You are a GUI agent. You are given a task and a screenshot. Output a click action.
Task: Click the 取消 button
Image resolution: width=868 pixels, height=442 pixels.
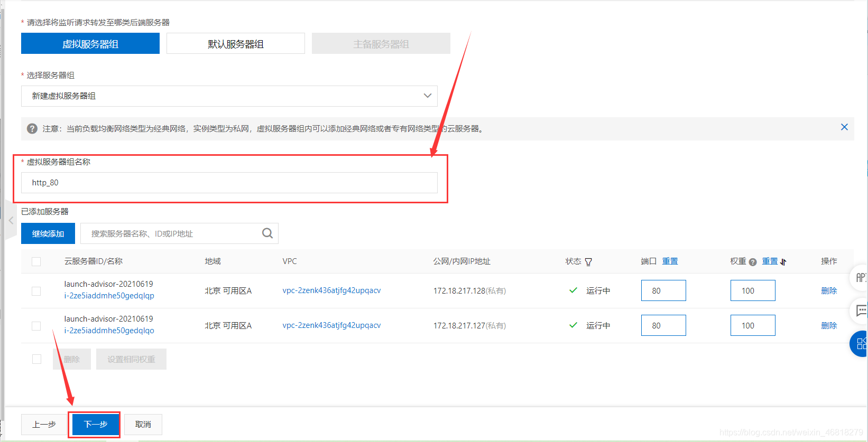click(143, 425)
